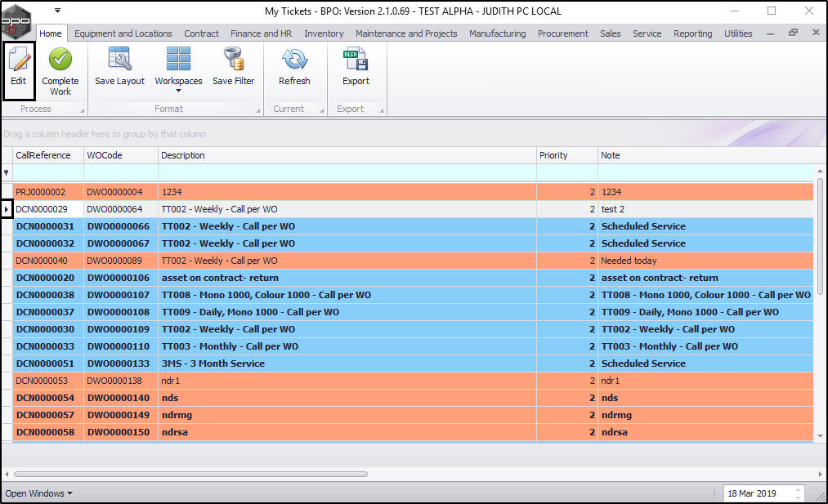Screen dimensions: 828x504
Task: Open the Procurement ribbon tab
Action: 562,33
